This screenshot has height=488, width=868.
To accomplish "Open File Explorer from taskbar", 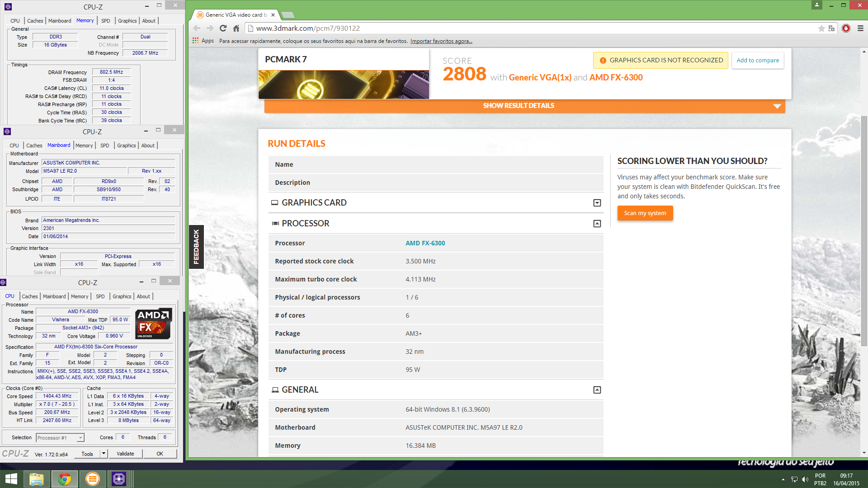I will [x=37, y=479].
